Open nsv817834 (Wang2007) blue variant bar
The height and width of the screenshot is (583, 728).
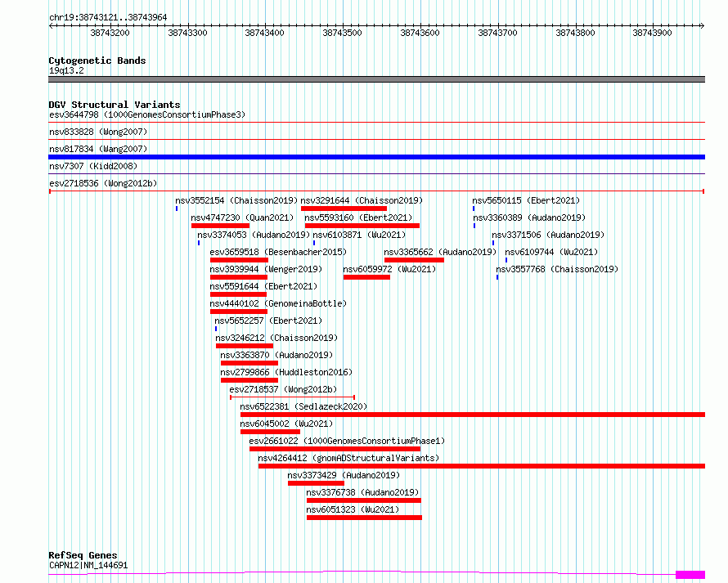pyautogui.click(x=376, y=157)
